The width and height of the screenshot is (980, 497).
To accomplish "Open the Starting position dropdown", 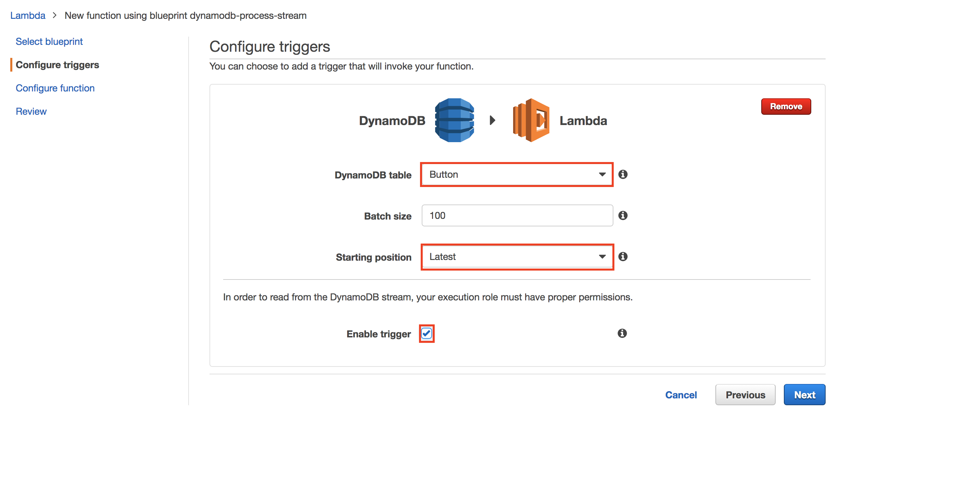I will pyautogui.click(x=517, y=257).
